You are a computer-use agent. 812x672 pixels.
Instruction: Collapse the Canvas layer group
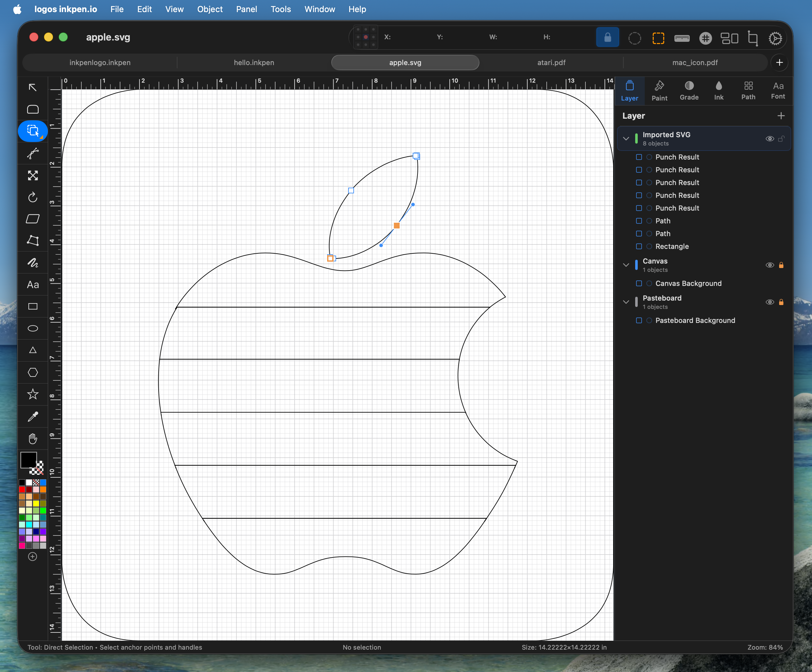coord(626,265)
